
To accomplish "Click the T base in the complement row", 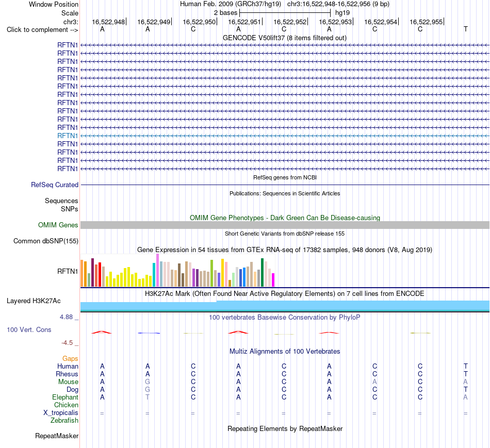I will pos(466,29).
